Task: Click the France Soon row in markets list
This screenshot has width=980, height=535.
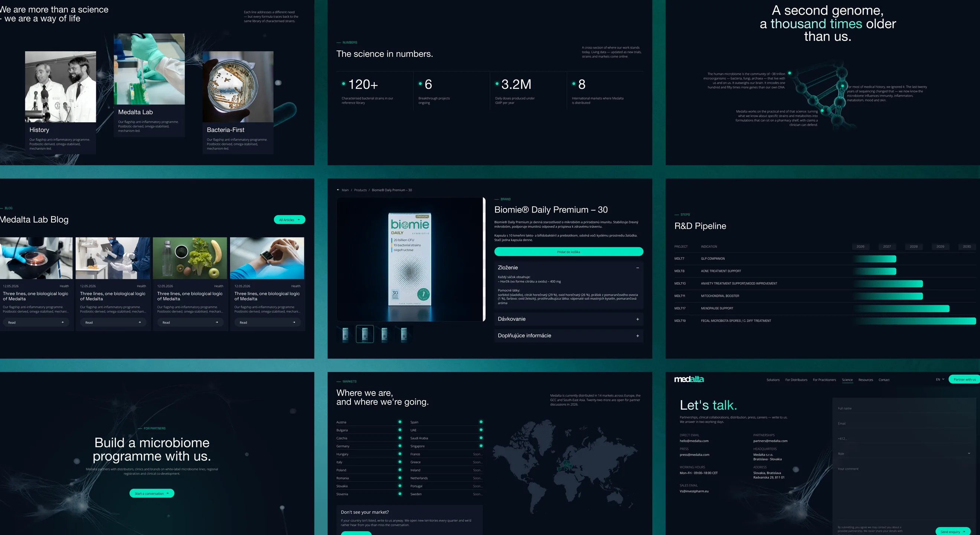Action: click(x=447, y=454)
